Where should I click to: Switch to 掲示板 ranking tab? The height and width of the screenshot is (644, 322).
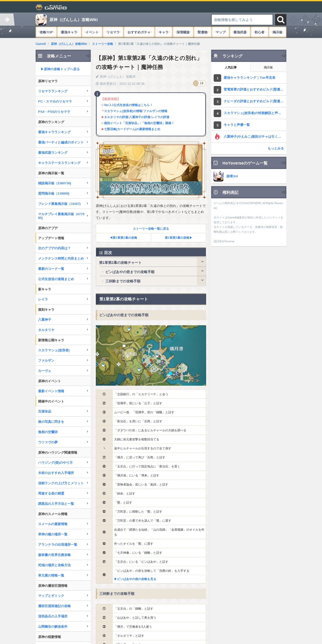point(268,67)
